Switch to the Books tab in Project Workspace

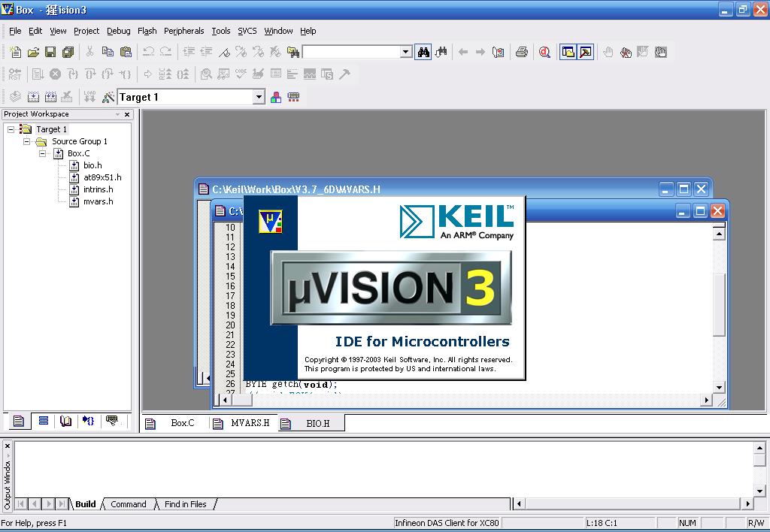coord(65,421)
